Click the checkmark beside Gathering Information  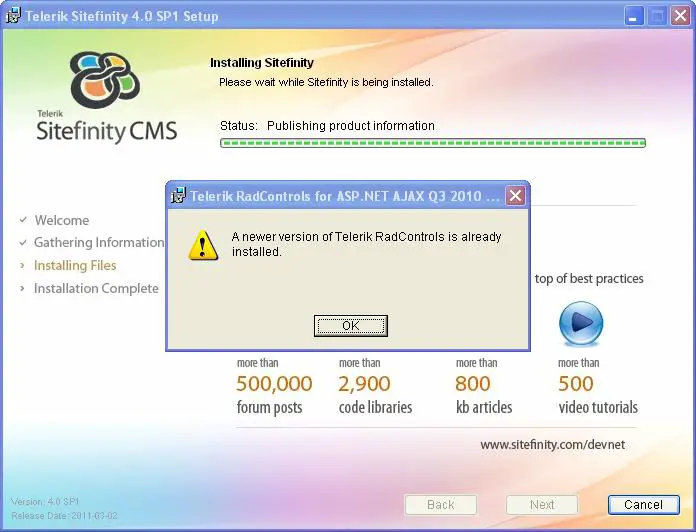point(23,242)
